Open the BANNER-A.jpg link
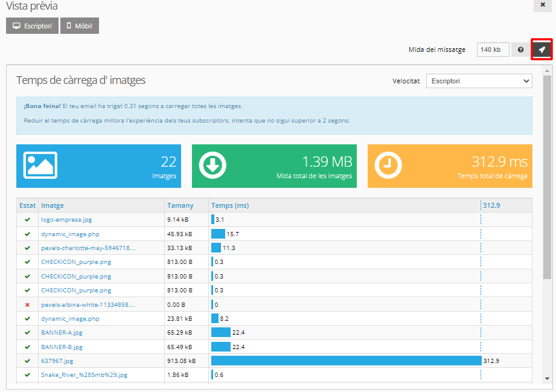This screenshot has width=556, height=392. coord(61,333)
